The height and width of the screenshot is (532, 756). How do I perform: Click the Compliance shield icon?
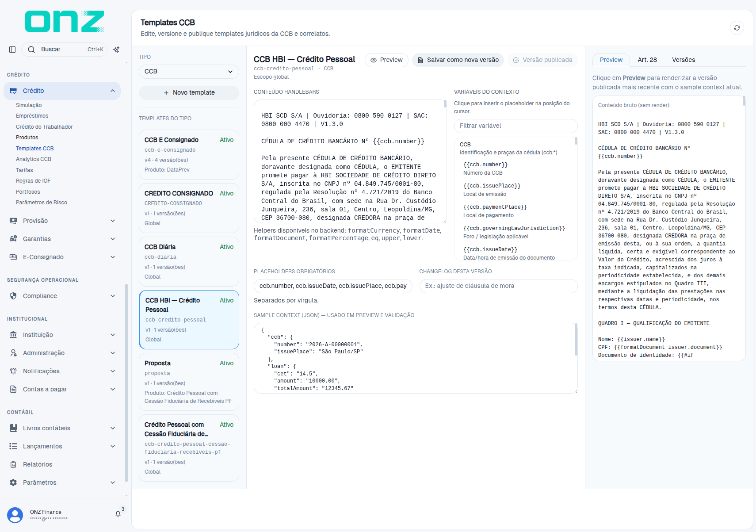coord(13,296)
